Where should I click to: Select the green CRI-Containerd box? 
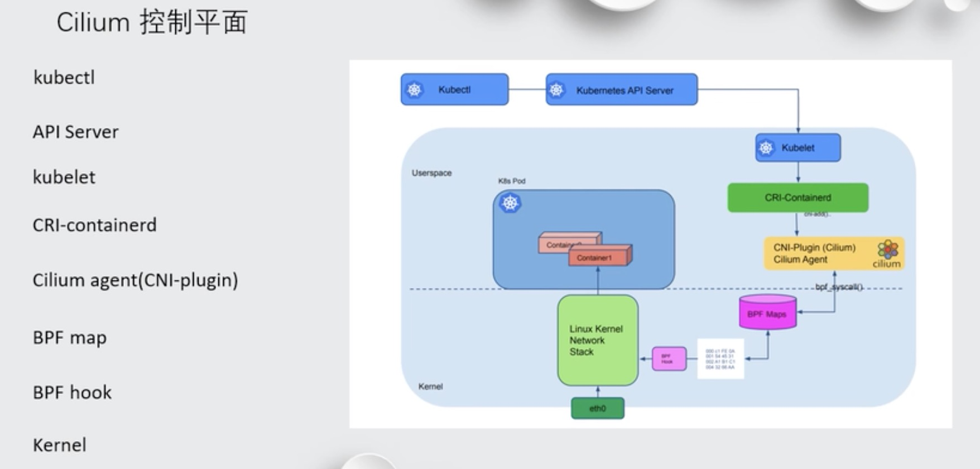pos(798,198)
